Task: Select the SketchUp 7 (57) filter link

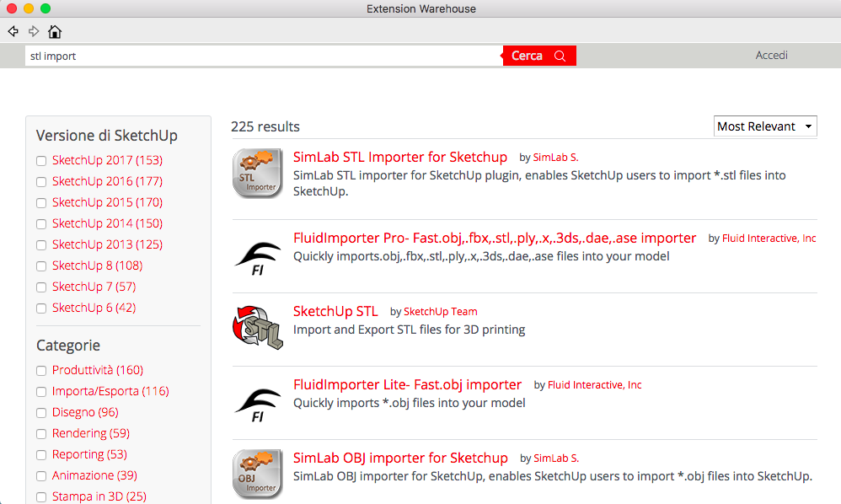Action: pos(94,287)
